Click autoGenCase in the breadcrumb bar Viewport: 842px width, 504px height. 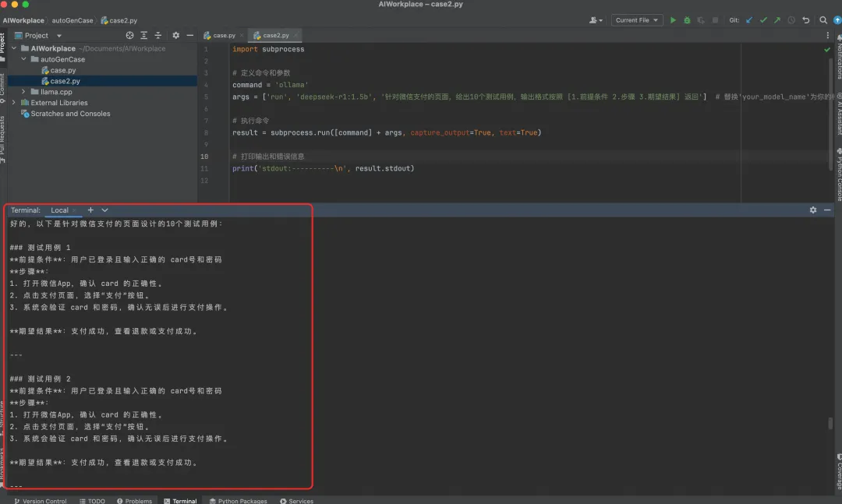point(73,20)
